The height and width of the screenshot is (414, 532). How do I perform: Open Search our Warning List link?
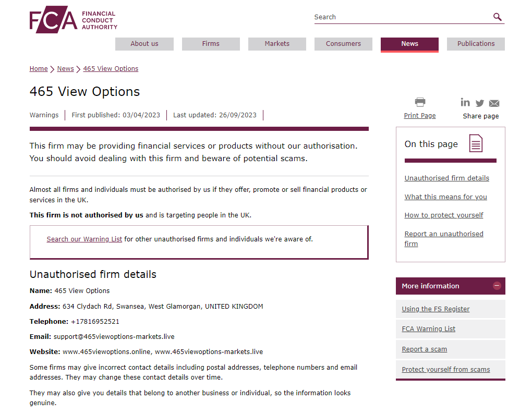[84, 239]
